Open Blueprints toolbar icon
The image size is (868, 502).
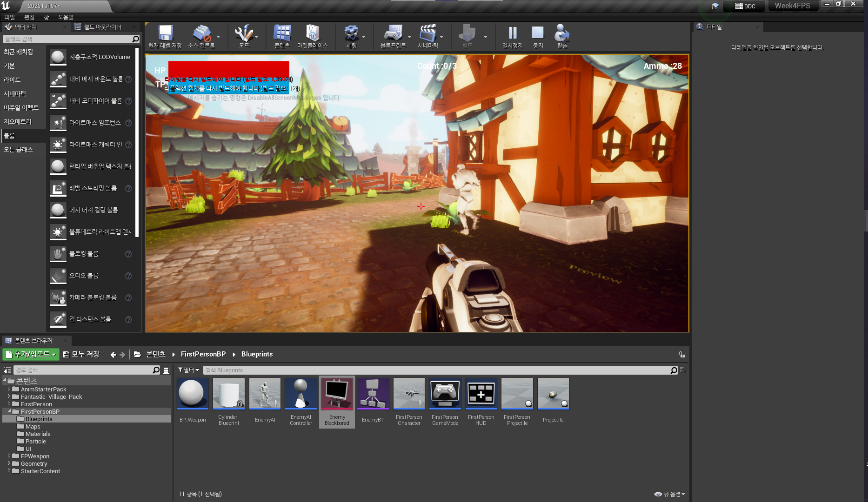click(393, 36)
